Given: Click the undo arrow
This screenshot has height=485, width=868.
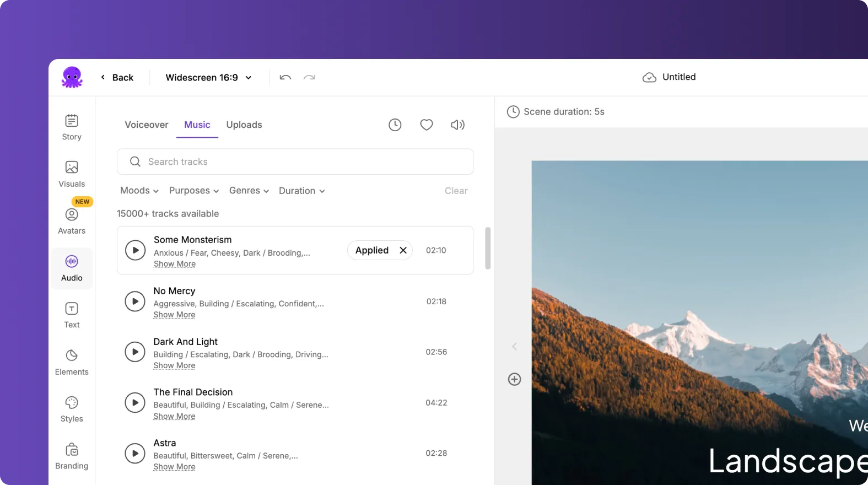Looking at the screenshot, I should (x=285, y=78).
